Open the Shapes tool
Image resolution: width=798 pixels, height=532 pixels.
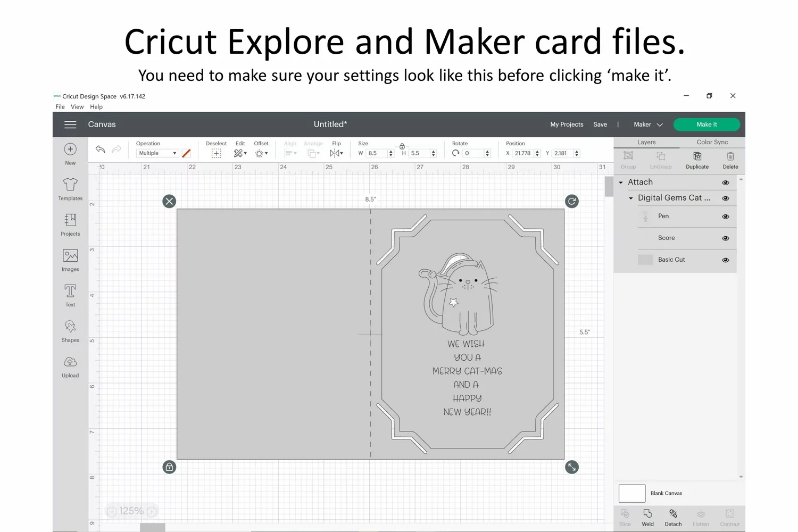click(x=70, y=331)
